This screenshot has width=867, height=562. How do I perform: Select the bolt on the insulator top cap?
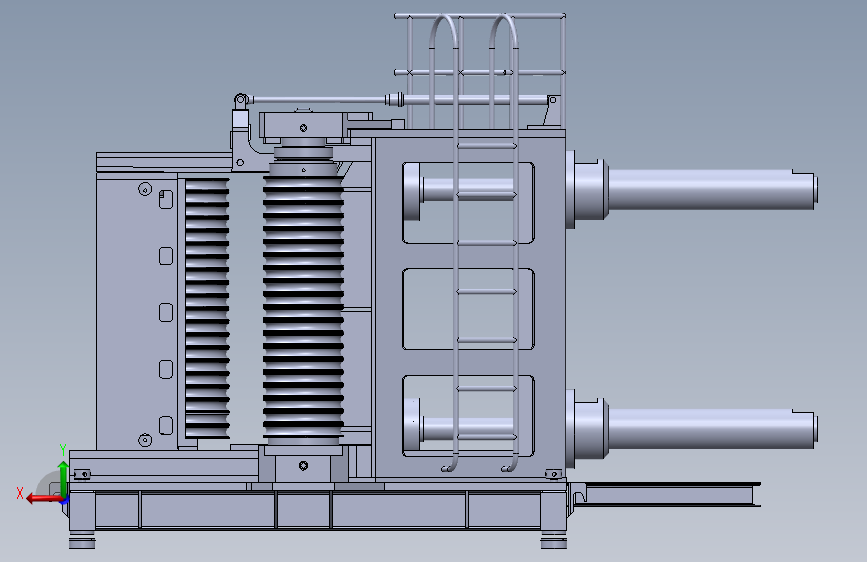point(303,128)
